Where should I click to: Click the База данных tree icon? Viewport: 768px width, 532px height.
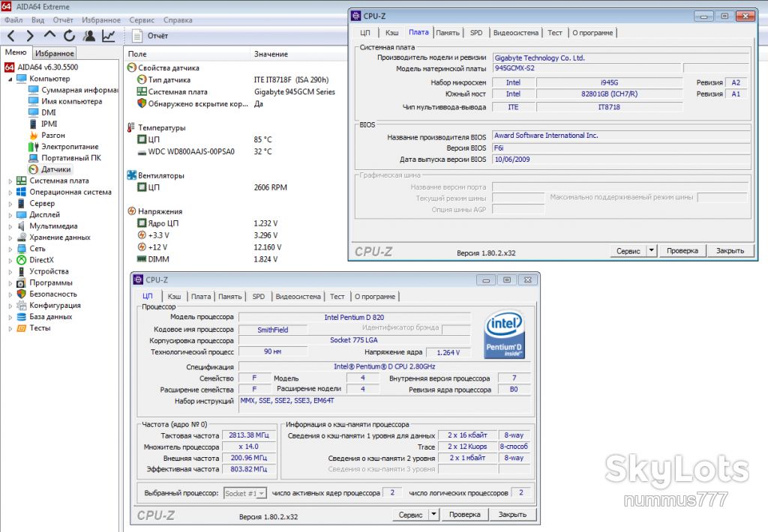21,317
